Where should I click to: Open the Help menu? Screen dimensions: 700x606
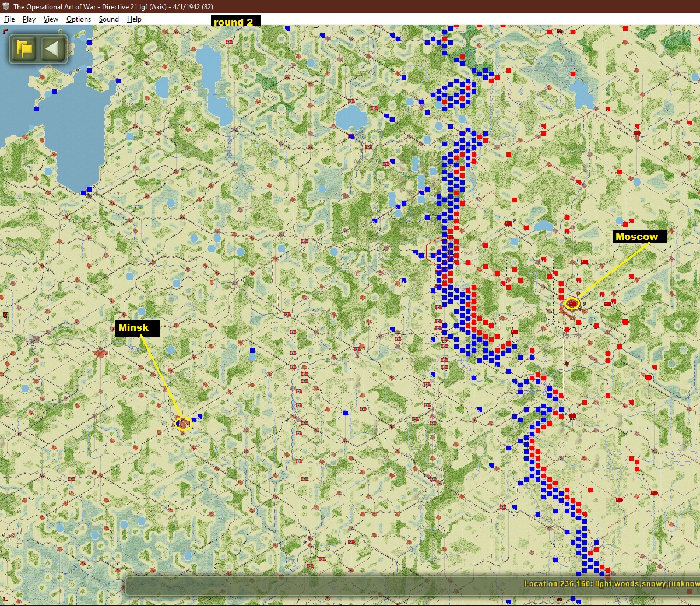point(134,19)
